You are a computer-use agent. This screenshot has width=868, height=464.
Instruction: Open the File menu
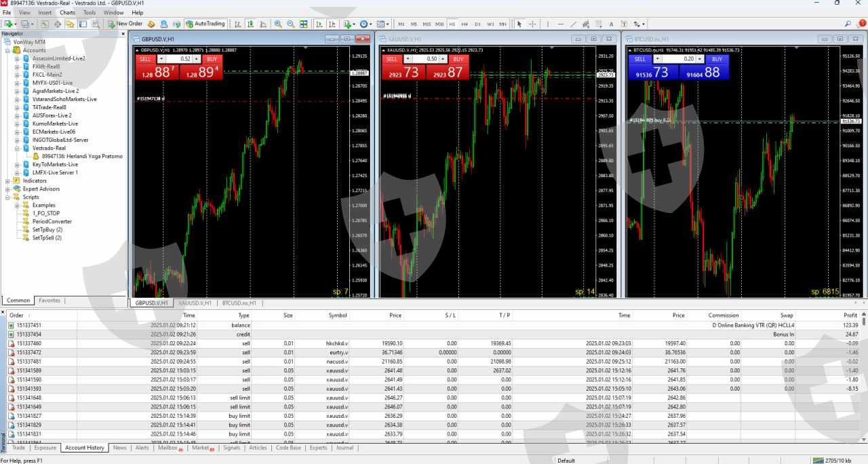[x=7, y=12]
